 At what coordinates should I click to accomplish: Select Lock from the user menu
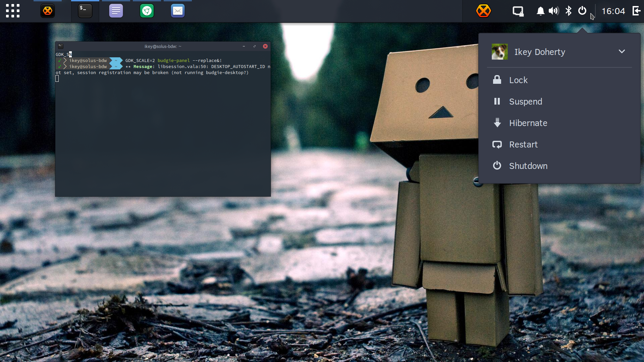click(x=559, y=80)
